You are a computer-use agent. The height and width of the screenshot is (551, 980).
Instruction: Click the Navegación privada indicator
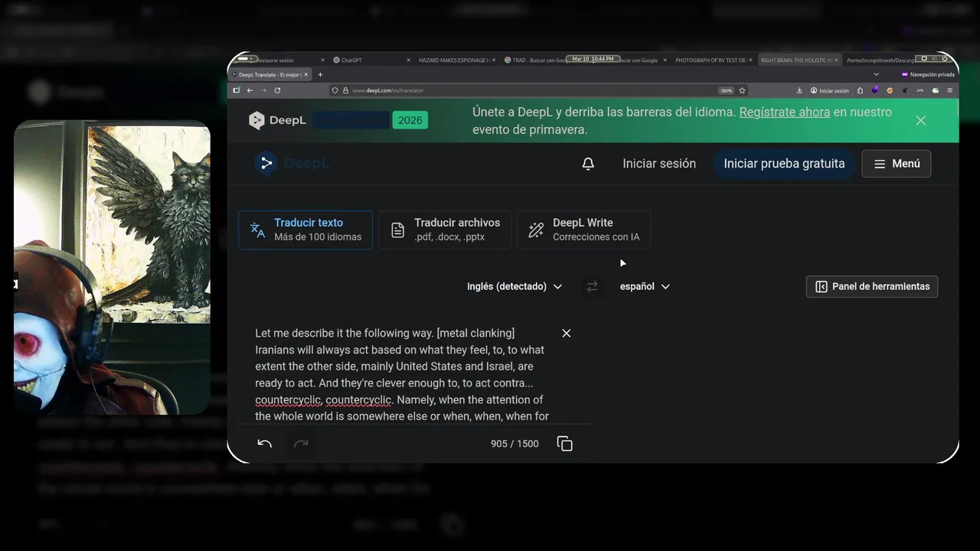[928, 74]
